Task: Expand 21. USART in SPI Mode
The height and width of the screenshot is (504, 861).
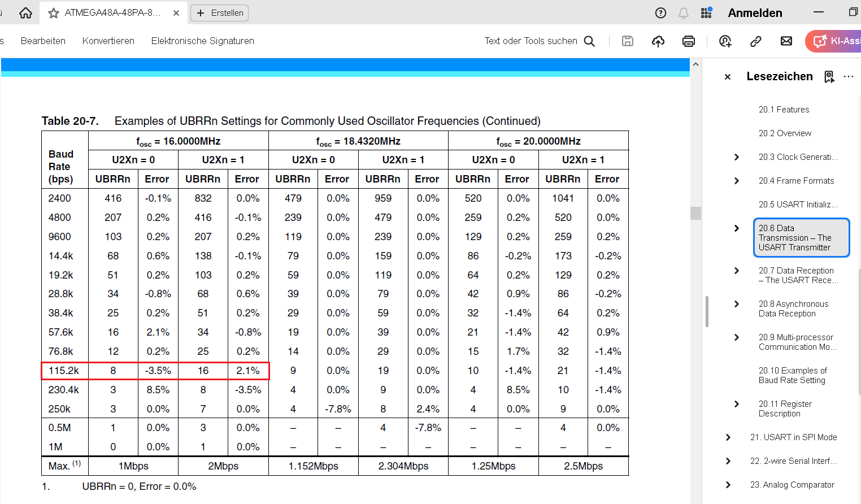Action: coord(728,437)
